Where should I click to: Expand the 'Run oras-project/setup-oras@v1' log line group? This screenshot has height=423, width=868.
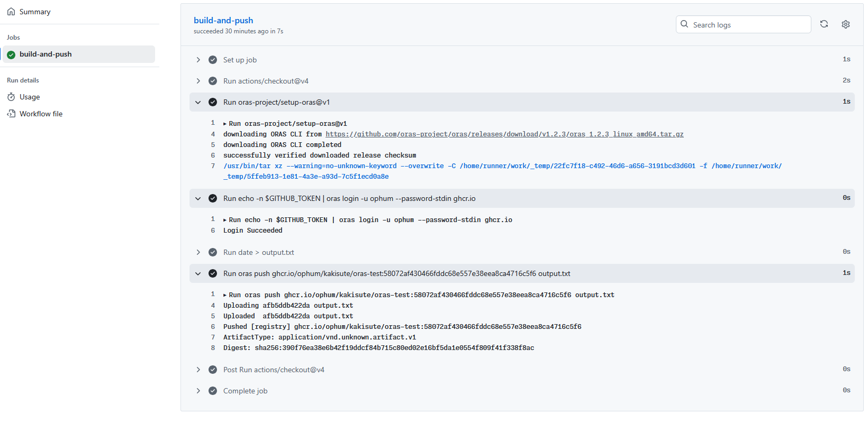[x=225, y=124]
